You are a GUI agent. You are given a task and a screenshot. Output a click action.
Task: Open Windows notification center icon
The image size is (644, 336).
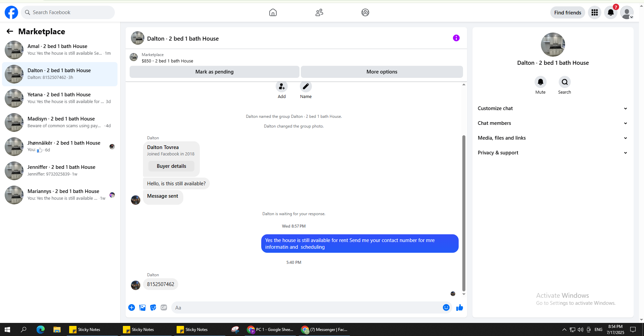tap(633, 330)
